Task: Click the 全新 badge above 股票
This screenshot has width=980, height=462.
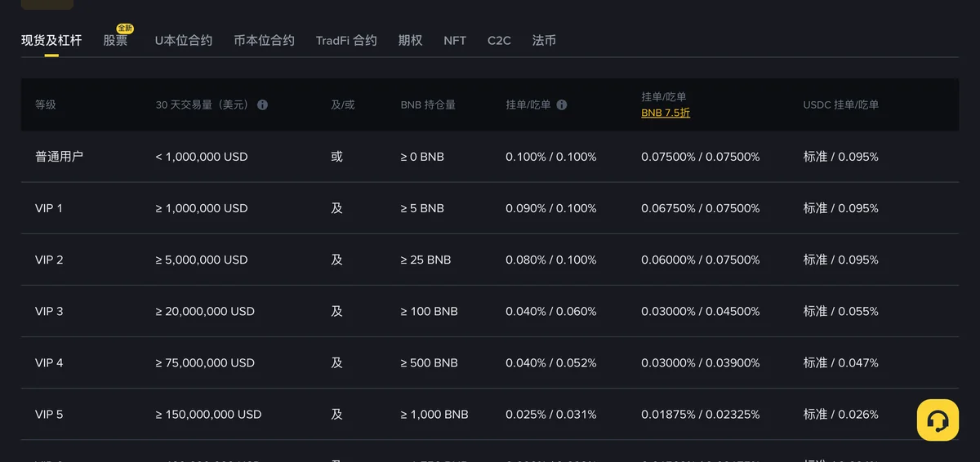Action: 125,29
